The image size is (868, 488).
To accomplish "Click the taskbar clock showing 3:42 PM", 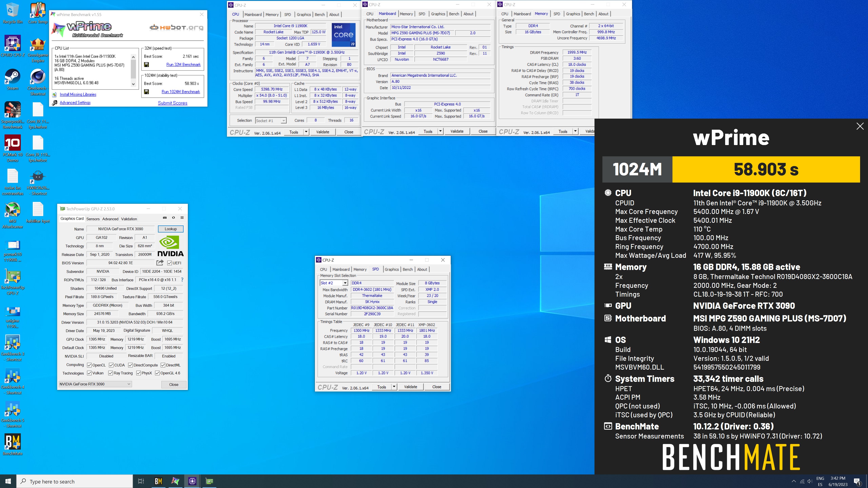I will (x=838, y=481).
